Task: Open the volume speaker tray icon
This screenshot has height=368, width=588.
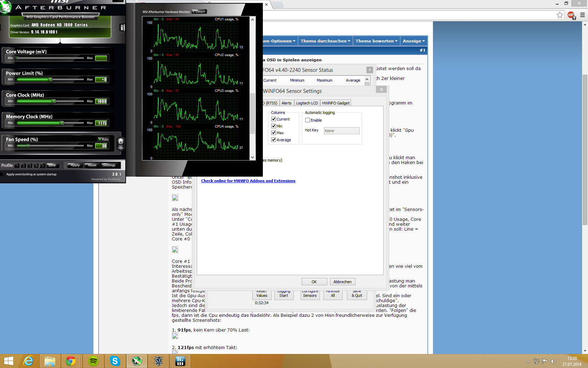Action: 553,361
